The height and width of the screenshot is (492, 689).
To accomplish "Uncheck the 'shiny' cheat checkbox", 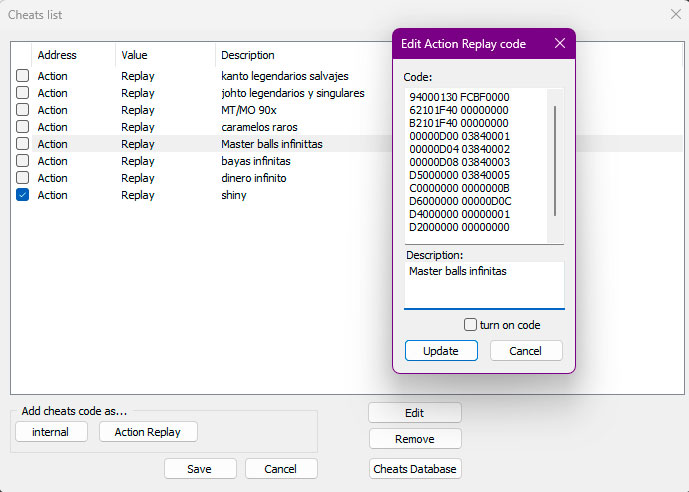I will [x=22, y=195].
